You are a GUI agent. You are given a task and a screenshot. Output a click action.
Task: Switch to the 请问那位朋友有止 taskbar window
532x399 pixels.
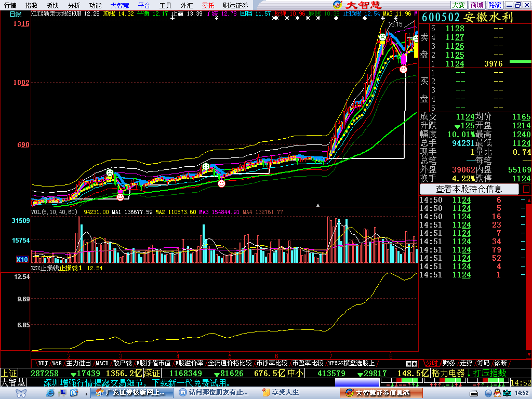[x=216, y=393]
